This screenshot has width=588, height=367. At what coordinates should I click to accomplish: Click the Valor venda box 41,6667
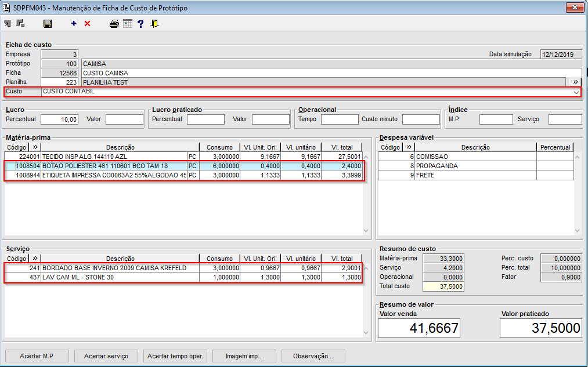point(419,328)
